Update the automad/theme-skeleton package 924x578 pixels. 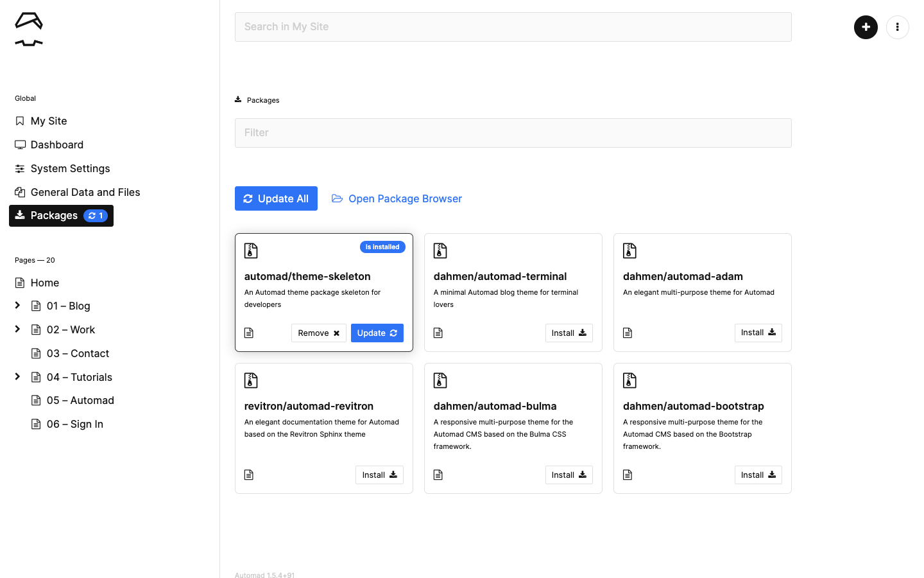(377, 333)
